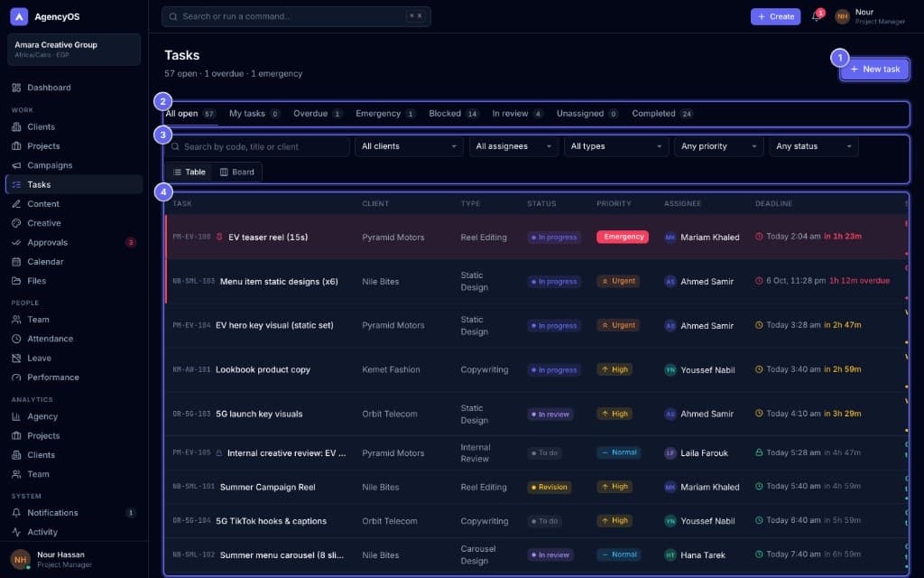
Task: Open the Leave calendar-off icon
Action: pyautogui.click(x=16, y=358)
